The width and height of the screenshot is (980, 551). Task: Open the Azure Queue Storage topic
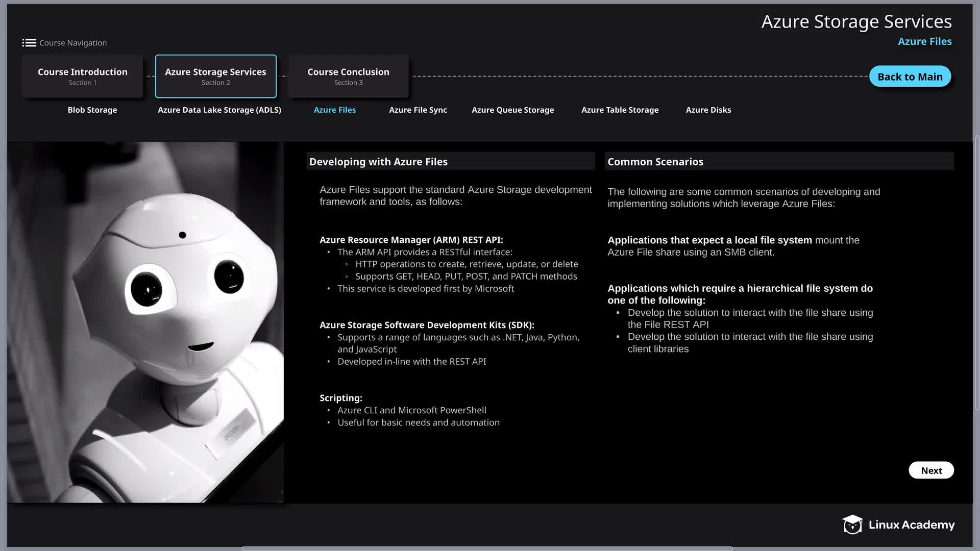(512, 110)
